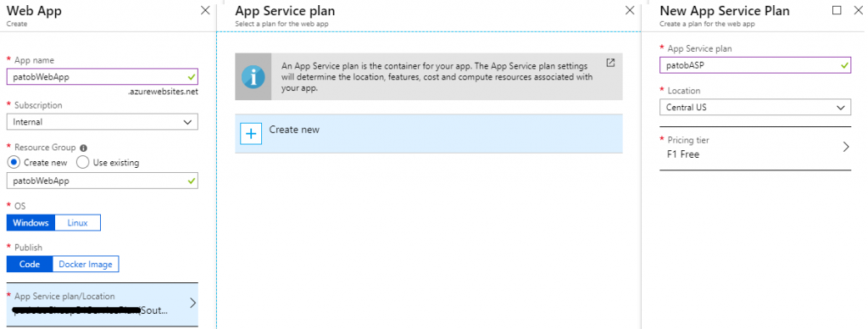Click the App name input field
The height and width of the screenshot is (329, 868).
click(x=103, y=77)
